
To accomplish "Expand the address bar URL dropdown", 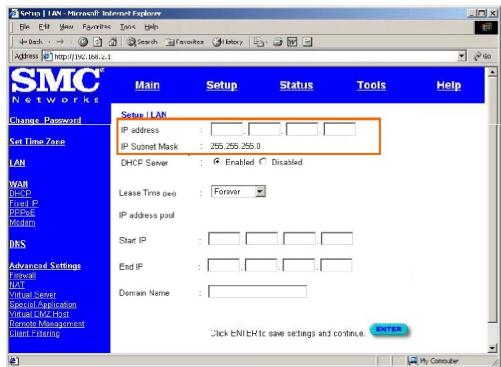I will (x=462, y=56).
